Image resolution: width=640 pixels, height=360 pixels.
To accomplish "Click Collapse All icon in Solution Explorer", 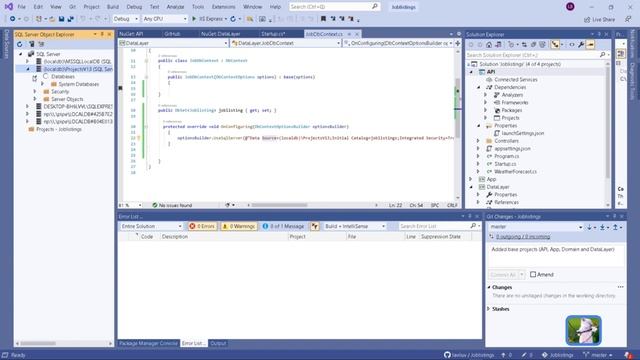I will (533, 44).
